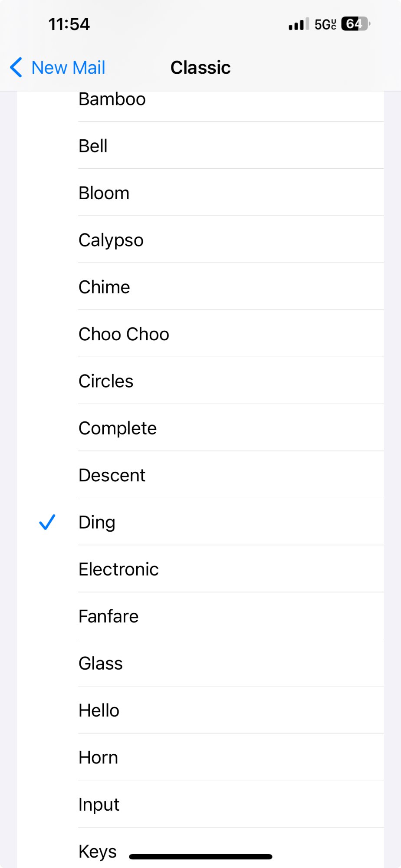401x868 pixels.
Task: Choose the Electronic sound
Action: (x=118, y=569)
